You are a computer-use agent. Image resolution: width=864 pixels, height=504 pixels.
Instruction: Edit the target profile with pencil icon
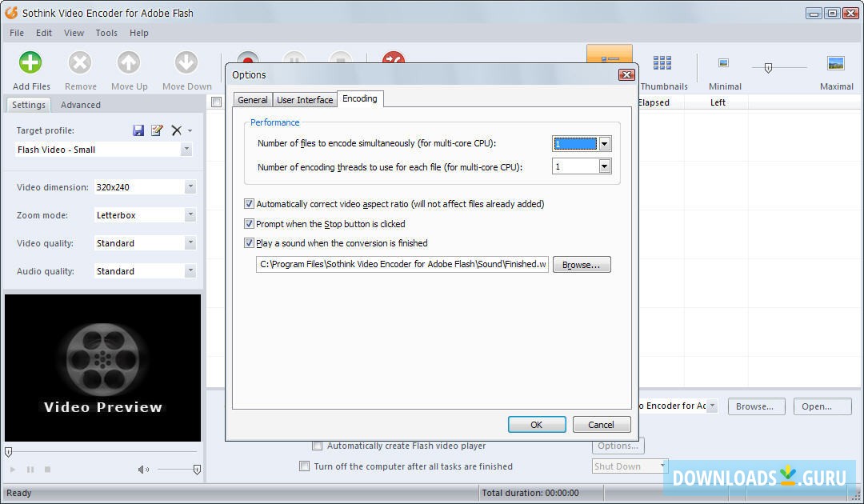click(157, 130)
